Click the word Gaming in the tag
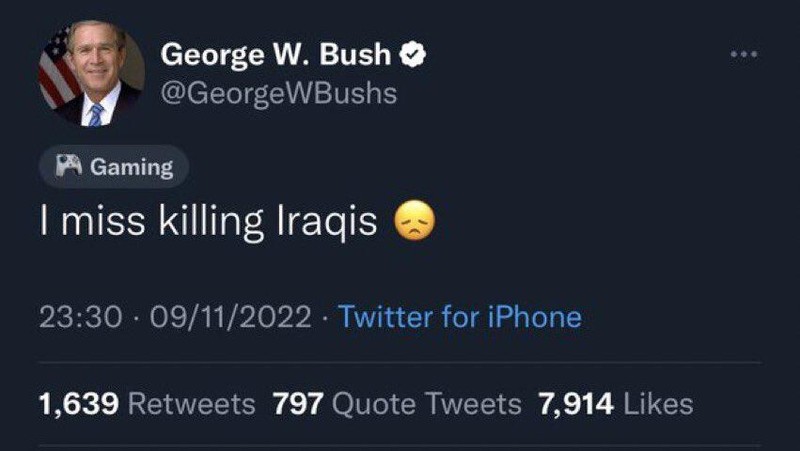 pos(132,167)
